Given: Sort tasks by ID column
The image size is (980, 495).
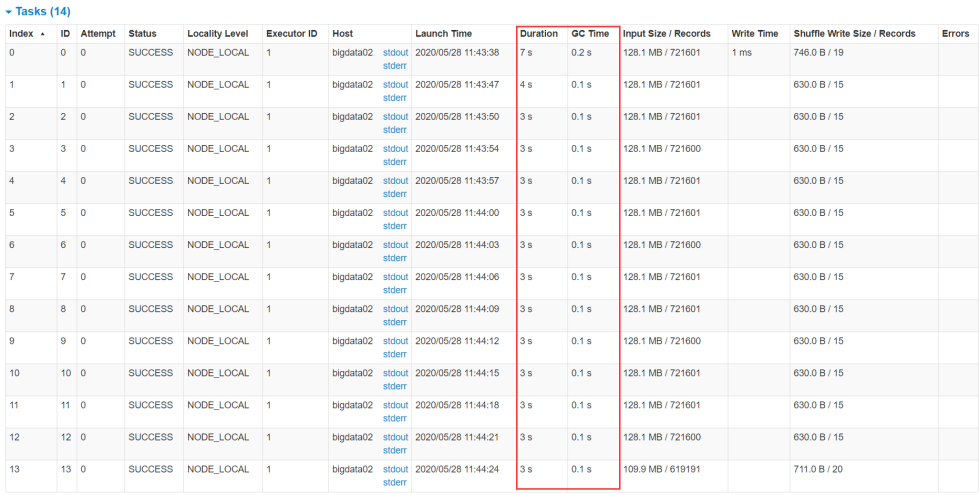Looking at the screenshot, I should click(x=65, y=34).
